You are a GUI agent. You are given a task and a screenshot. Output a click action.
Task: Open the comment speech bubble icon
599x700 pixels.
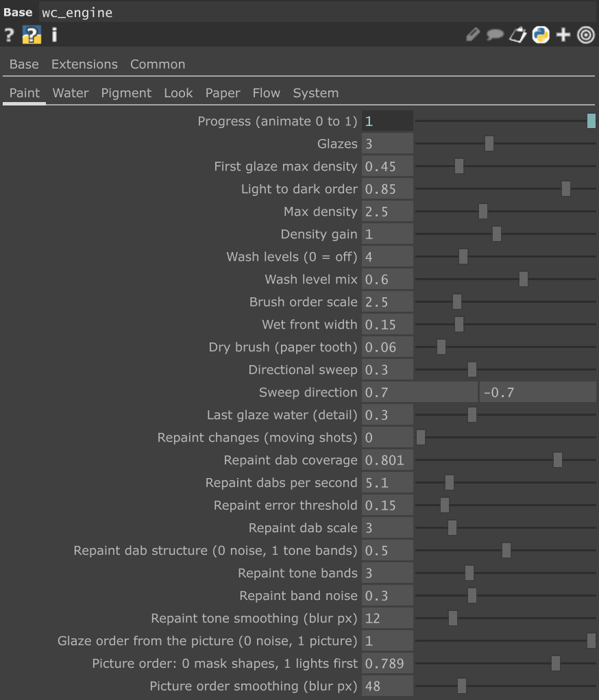495,35
